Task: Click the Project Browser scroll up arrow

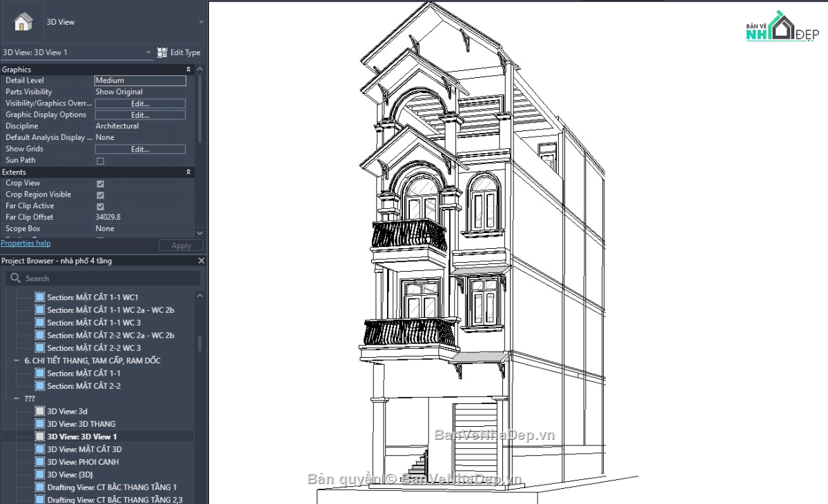Action: 200,296
